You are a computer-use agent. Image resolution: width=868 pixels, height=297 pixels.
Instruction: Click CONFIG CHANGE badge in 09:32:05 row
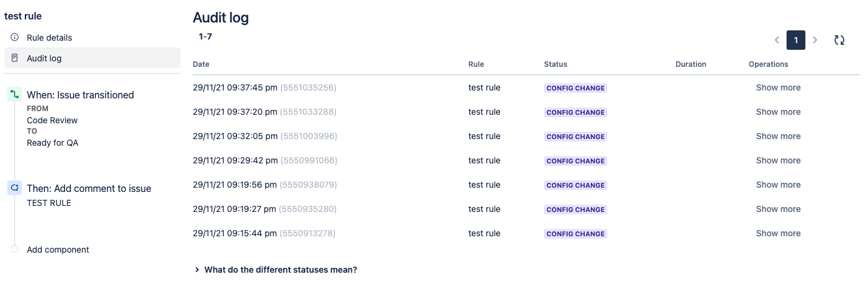576,137
